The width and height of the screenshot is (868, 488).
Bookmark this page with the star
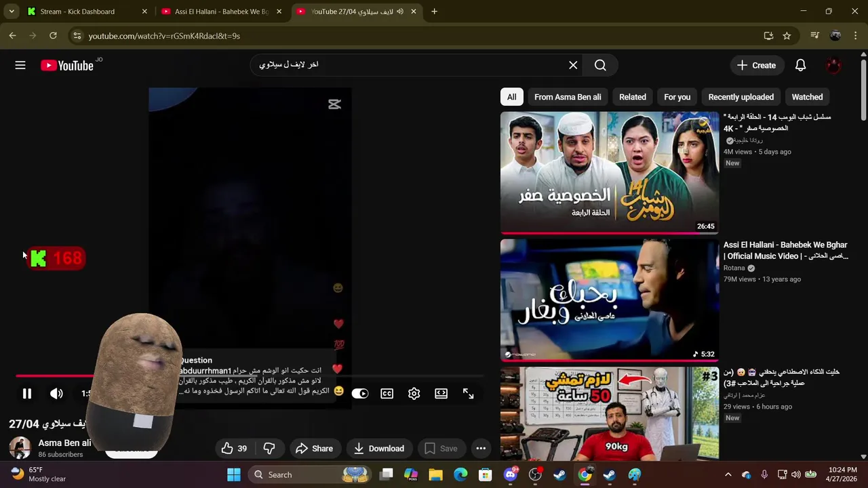(787, 36)
